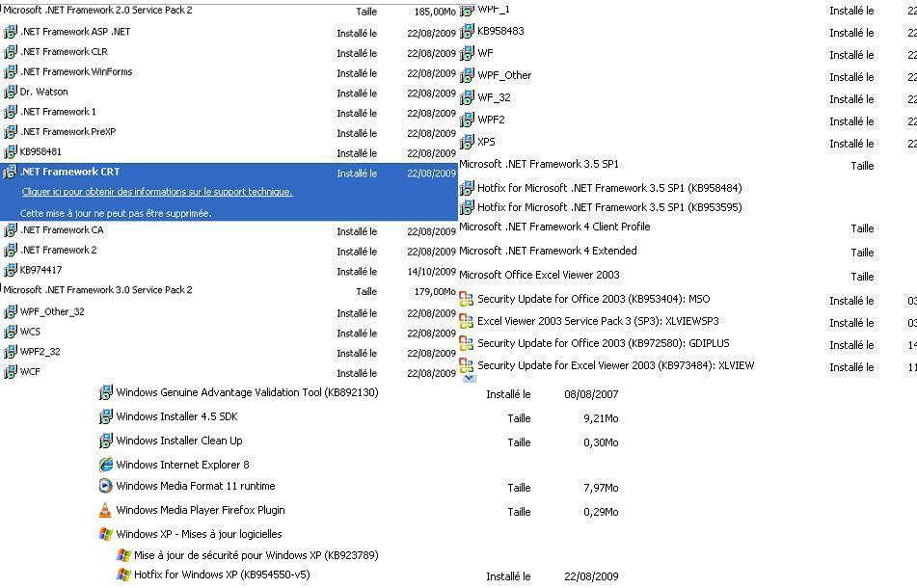Select the Windows Installer Clean Up icon
The image size is (917, 588).
pos(105,441)
